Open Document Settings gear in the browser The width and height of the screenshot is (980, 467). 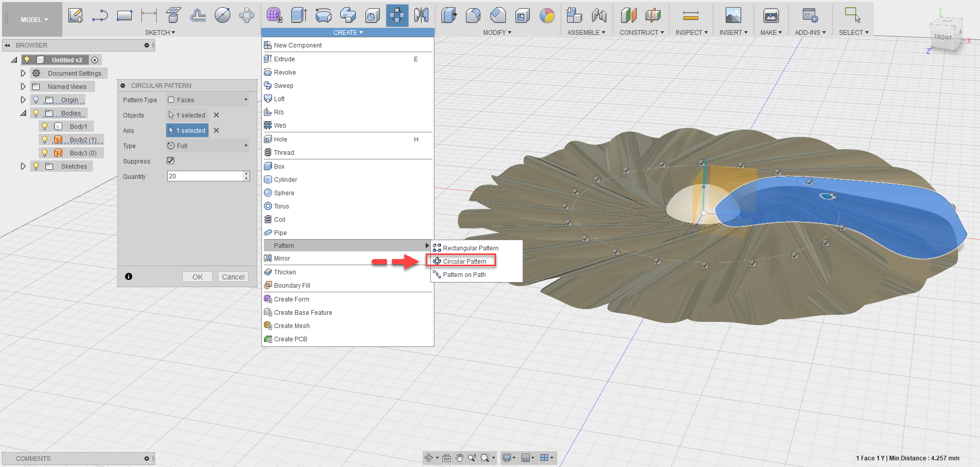coord(36,73)
